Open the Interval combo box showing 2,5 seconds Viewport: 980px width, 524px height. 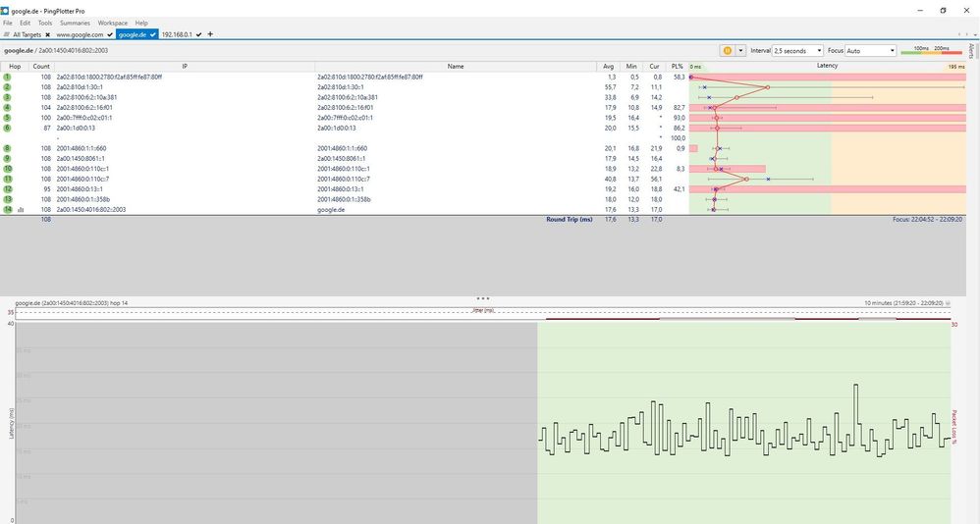tap(798, 51)
